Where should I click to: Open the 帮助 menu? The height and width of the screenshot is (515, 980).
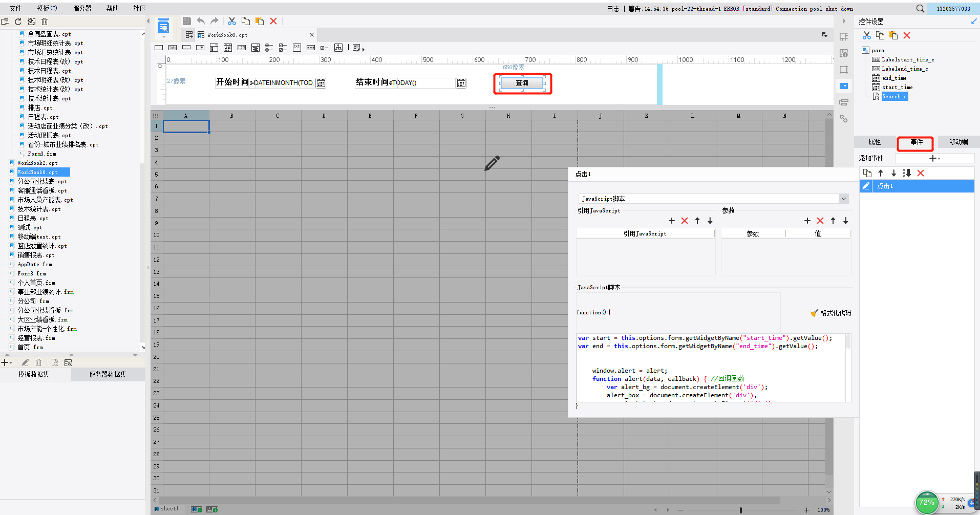click(x=112, y=8)
